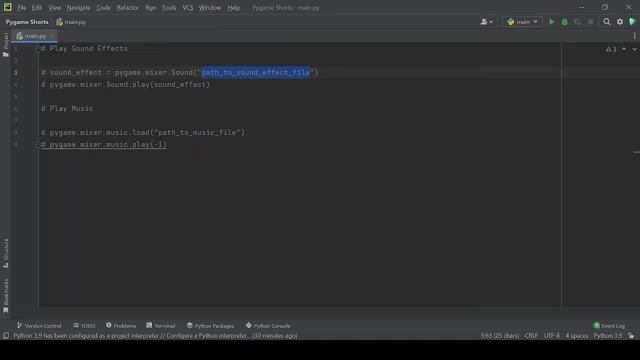Open the Python Console tool window
640x360 pixels.
tap(268, 326)
